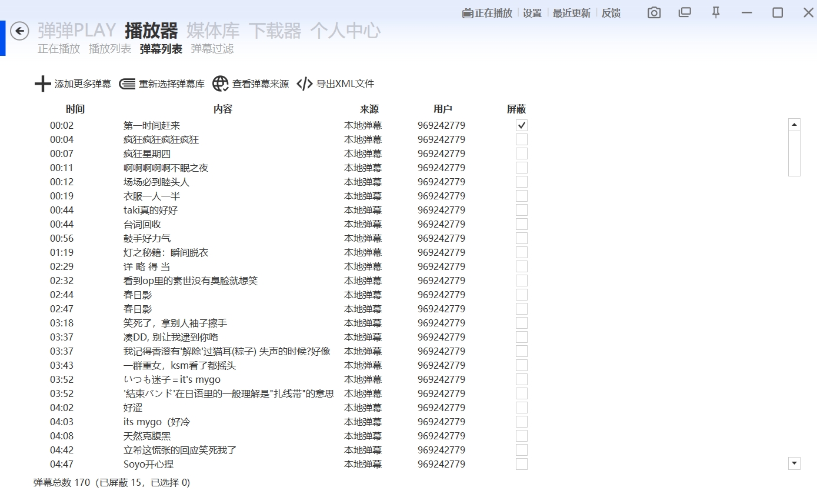
Task: Click the scrollbar down arrow
Action: click(x=794, y=463)
